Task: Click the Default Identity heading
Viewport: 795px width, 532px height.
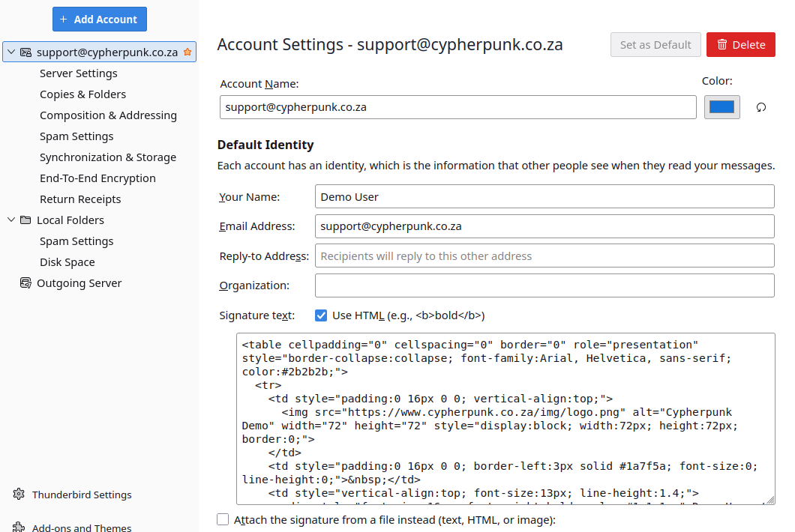Action: click(265, 145)
